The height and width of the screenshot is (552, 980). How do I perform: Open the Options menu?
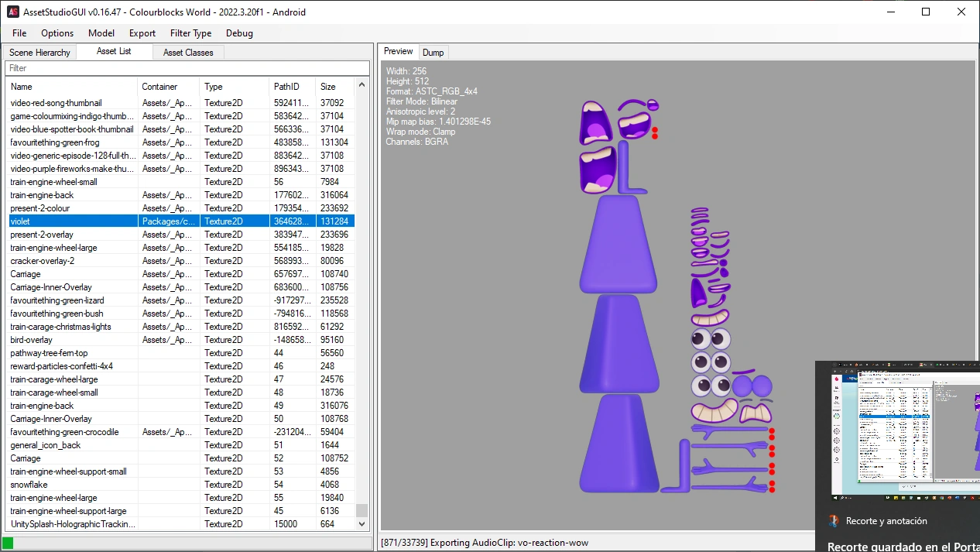coord(57,33)
